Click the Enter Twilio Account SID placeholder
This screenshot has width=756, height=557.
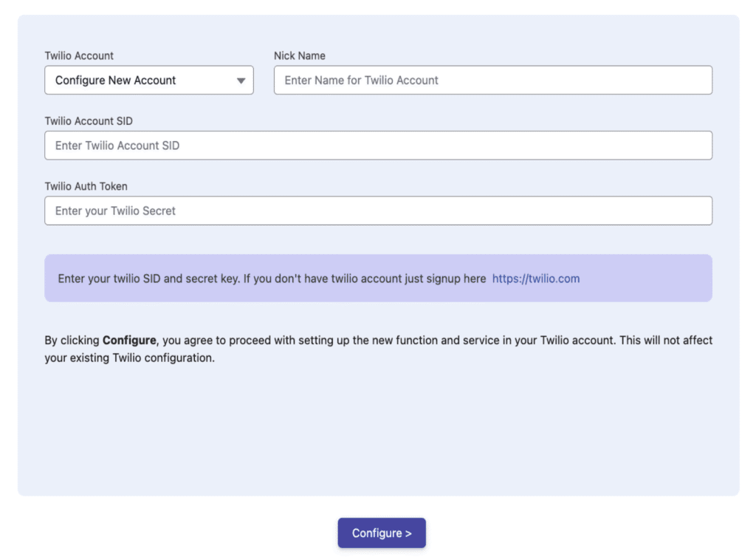point(117,146)
